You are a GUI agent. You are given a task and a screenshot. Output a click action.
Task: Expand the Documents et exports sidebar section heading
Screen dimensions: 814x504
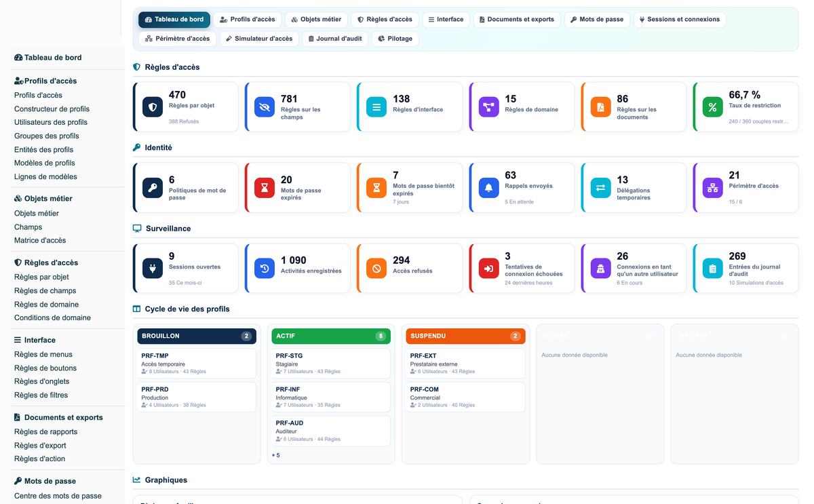(58, 418)
